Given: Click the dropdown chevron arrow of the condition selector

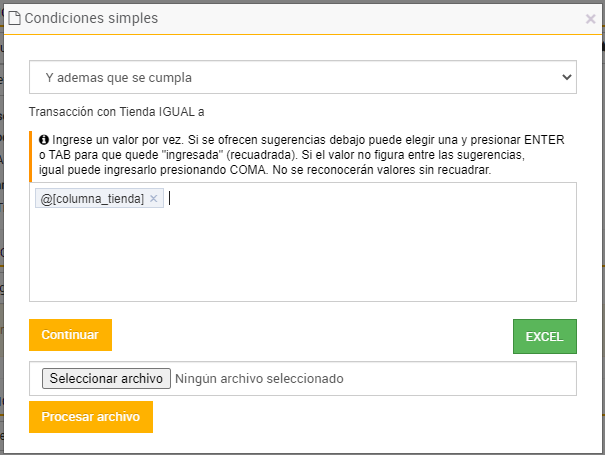Looking at the screenshot, I should click(x=566, y=77).
